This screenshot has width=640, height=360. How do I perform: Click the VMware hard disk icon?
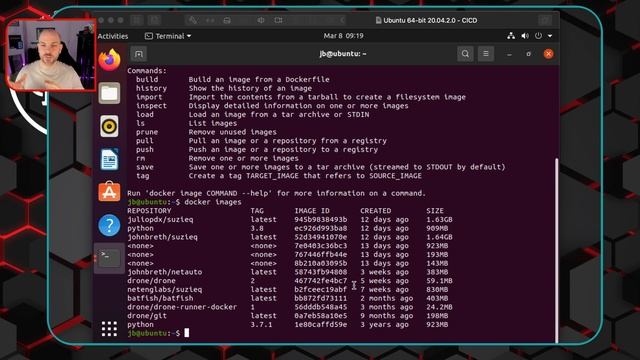point(227,20)
